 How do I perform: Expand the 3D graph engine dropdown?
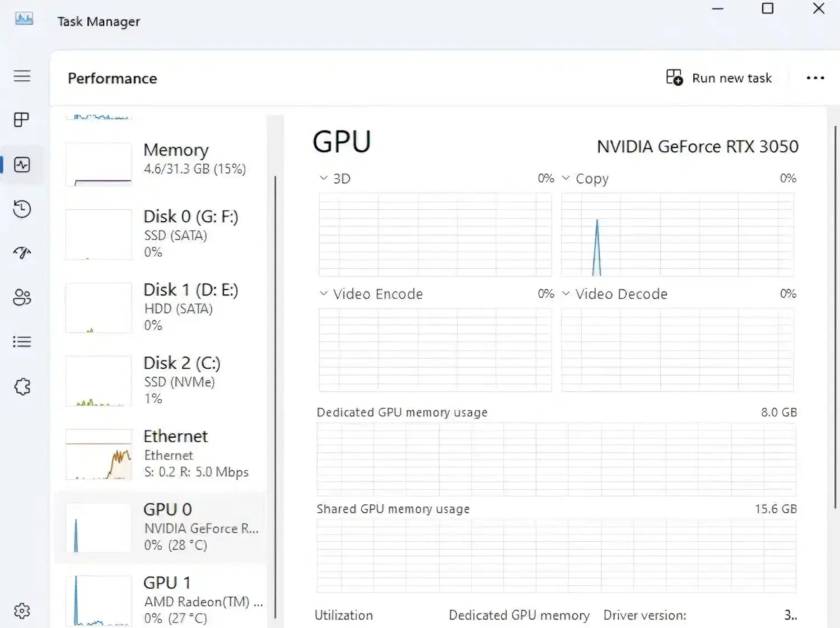324,179
